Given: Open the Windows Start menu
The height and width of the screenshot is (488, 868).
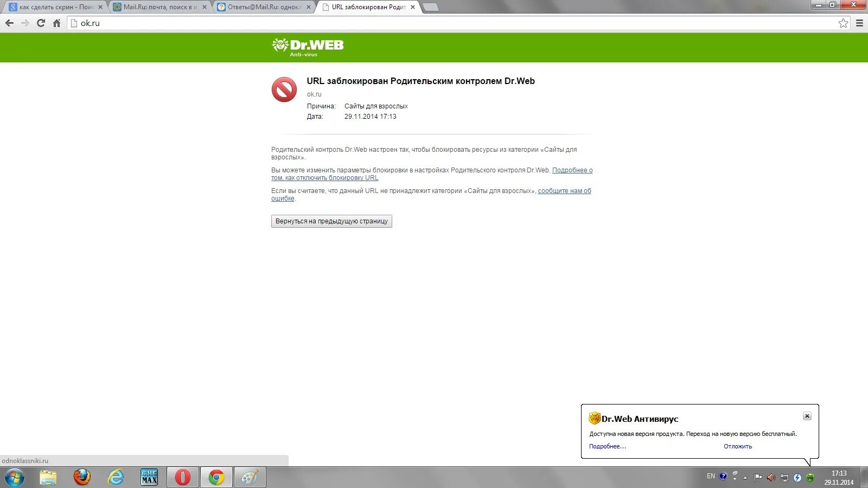Looking at the screenshot, I should (x=15, y=478).
